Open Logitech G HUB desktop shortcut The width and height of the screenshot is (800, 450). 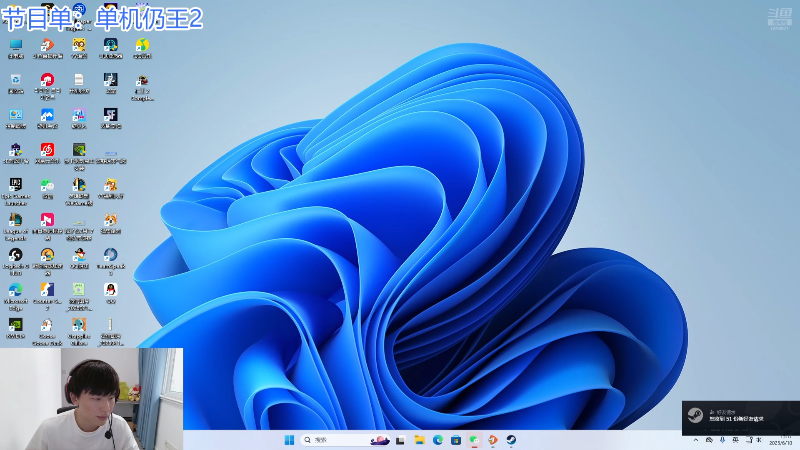tap(16, 261)
